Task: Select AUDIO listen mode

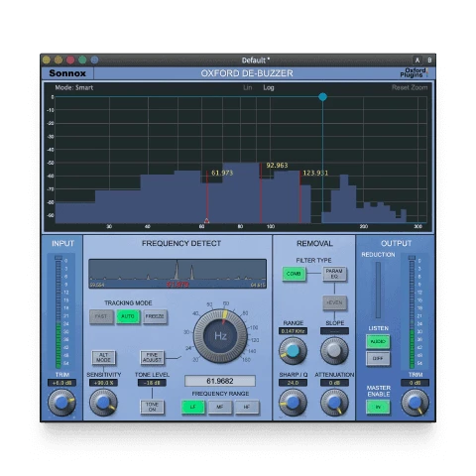Action: 378,342
